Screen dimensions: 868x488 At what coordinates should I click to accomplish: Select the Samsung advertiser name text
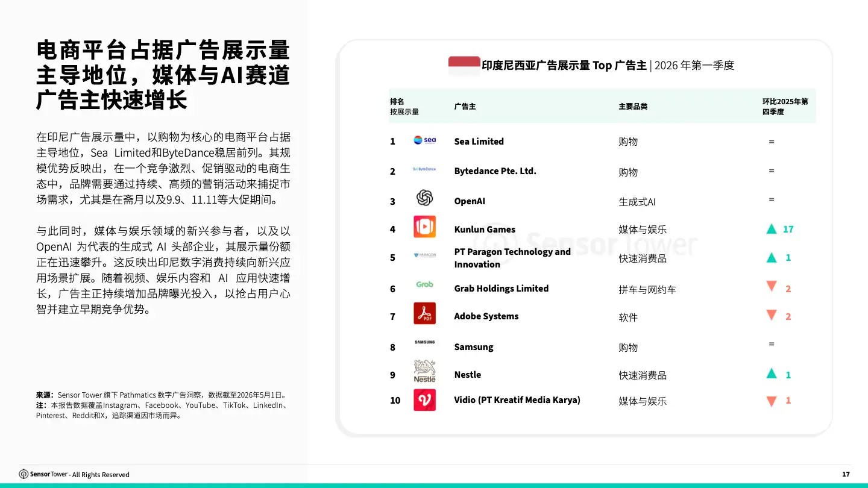(x=474, y=347)
